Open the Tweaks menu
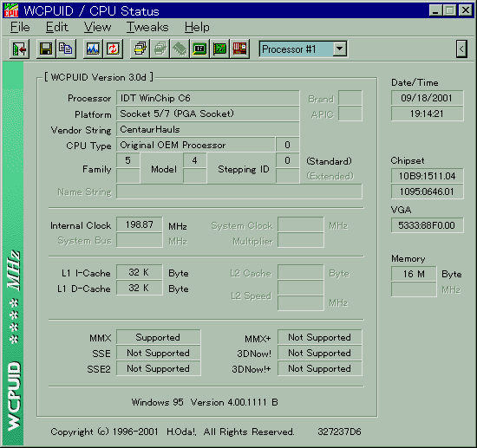477x448 pixels. coord(147,28)
